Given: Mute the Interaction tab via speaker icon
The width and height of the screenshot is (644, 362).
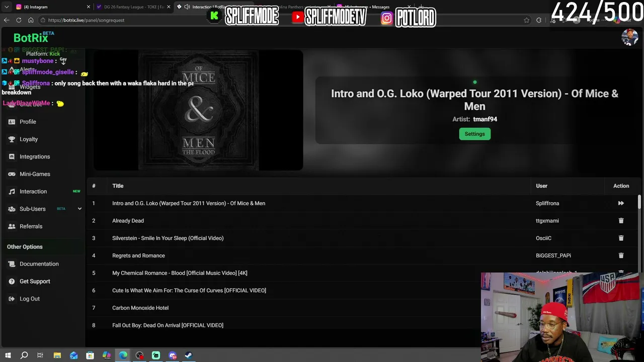Looking at the screenshot, I should click(x=187, y=7).
